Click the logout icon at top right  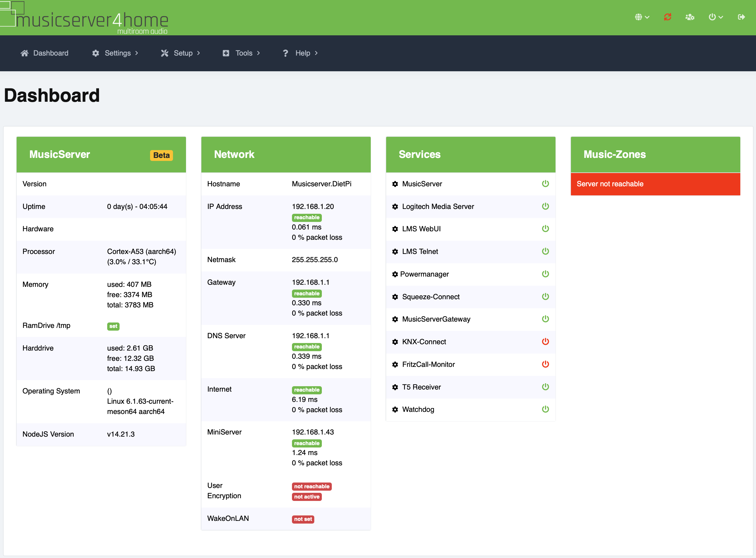(x=741, y=17)
